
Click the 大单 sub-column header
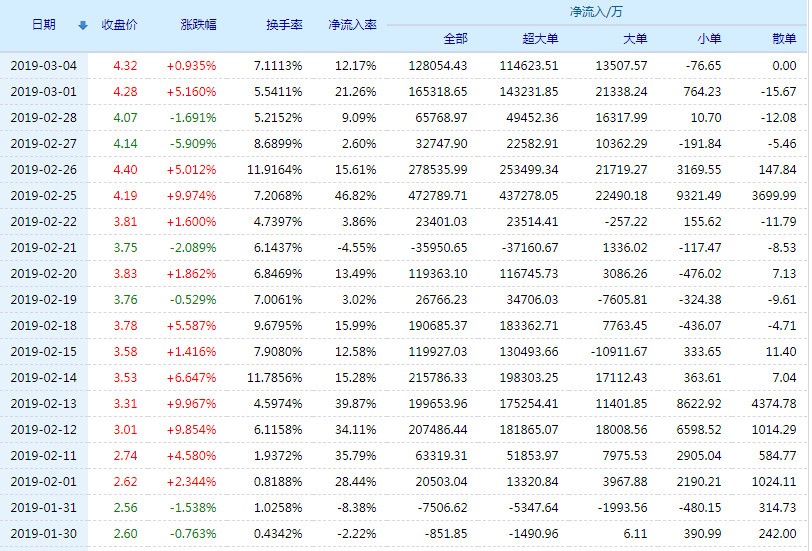[x=634, y=39]
